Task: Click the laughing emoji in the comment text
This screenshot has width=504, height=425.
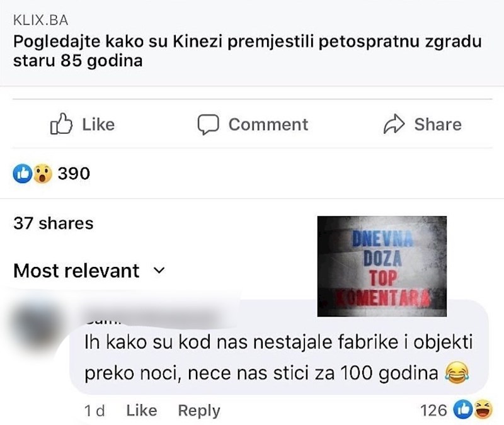Action: pyautogui.click(x=457, y=373)
